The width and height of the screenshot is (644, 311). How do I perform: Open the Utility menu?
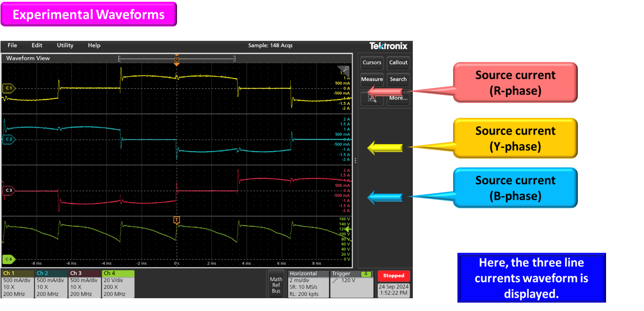65,45
